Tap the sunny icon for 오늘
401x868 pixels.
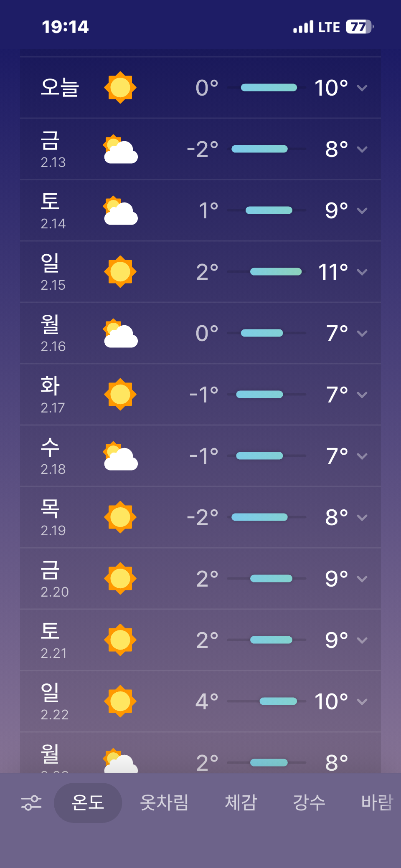coord(120,88)
